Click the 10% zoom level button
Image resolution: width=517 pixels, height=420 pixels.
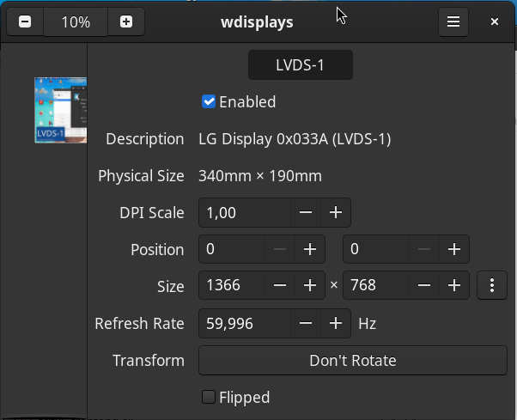pyautogui.click(x=76, y=22)
